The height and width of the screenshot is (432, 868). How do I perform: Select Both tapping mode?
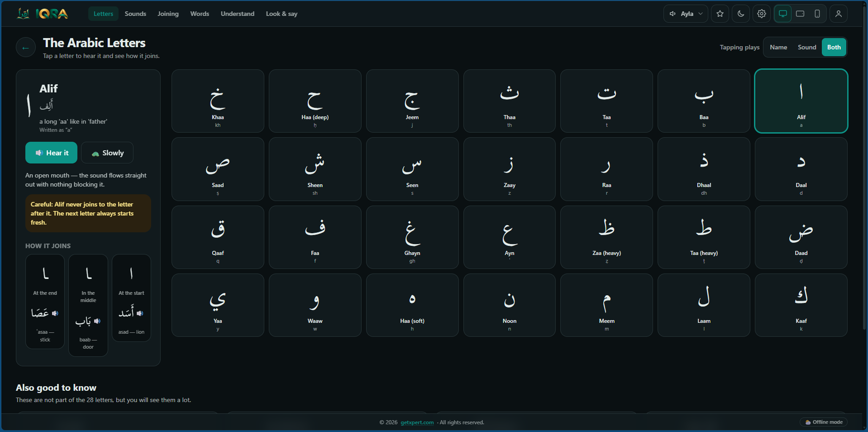tap(834, 47)
